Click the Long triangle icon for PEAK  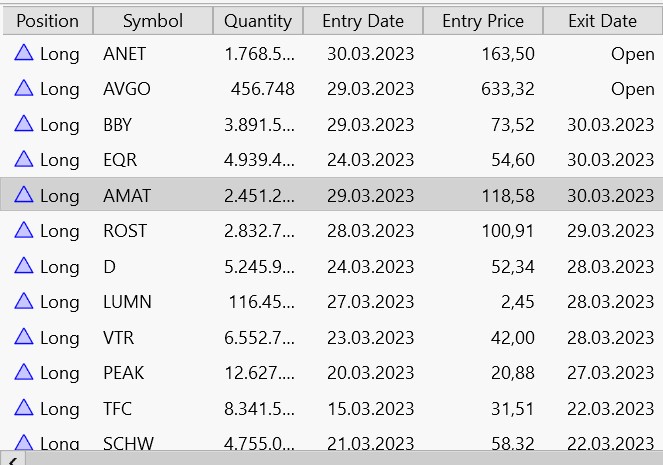pyautogui.click(x=24, y=372)
